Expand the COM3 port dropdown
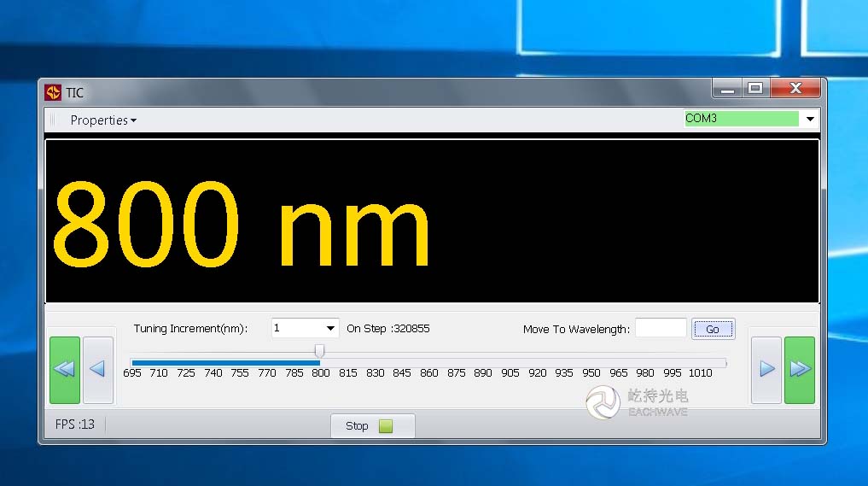 (x=810, y=120)
